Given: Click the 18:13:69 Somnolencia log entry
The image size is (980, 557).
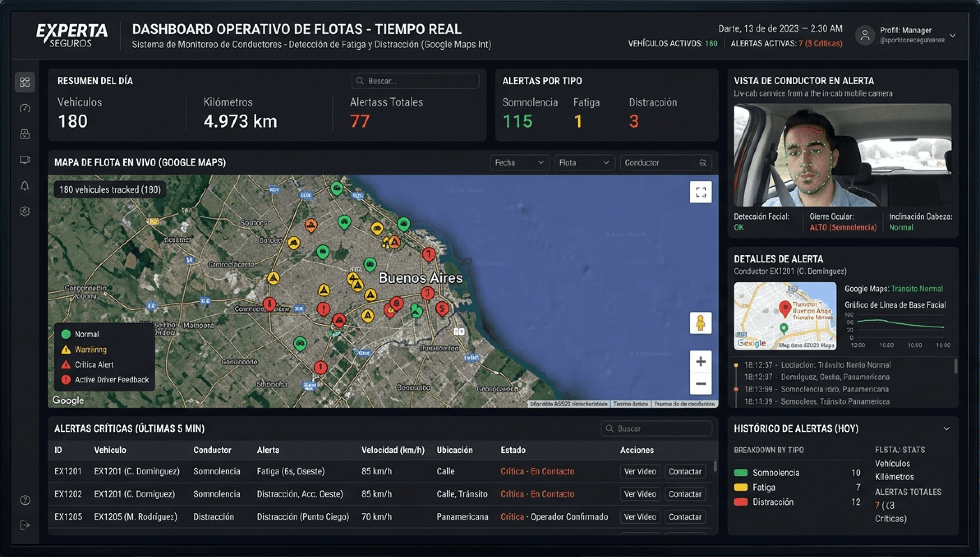Looking at the screenshot, I should pos(816,389).
